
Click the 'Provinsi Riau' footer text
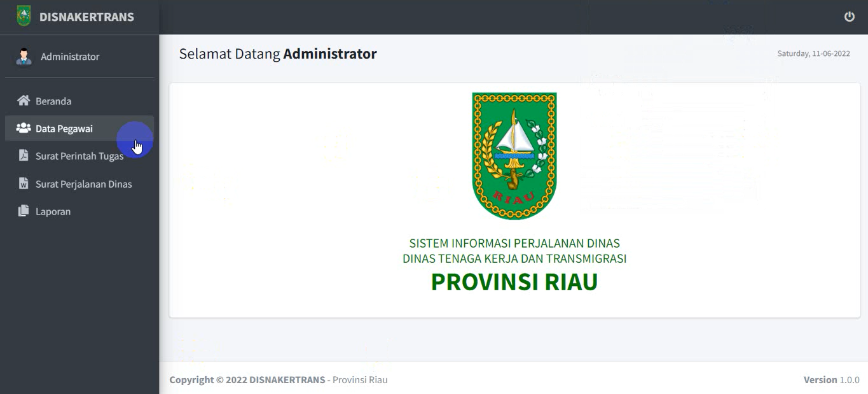(x=360, y=379)
